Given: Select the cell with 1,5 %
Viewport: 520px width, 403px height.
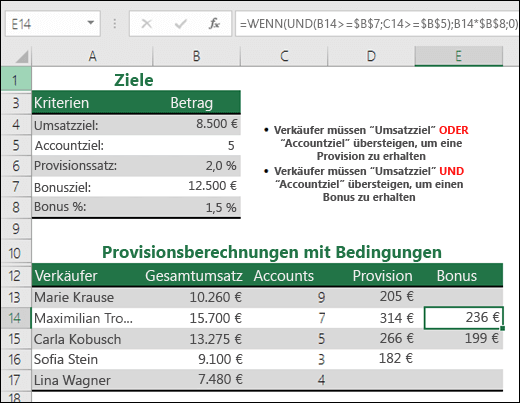Looking at the screenshot, I should 197,207.
